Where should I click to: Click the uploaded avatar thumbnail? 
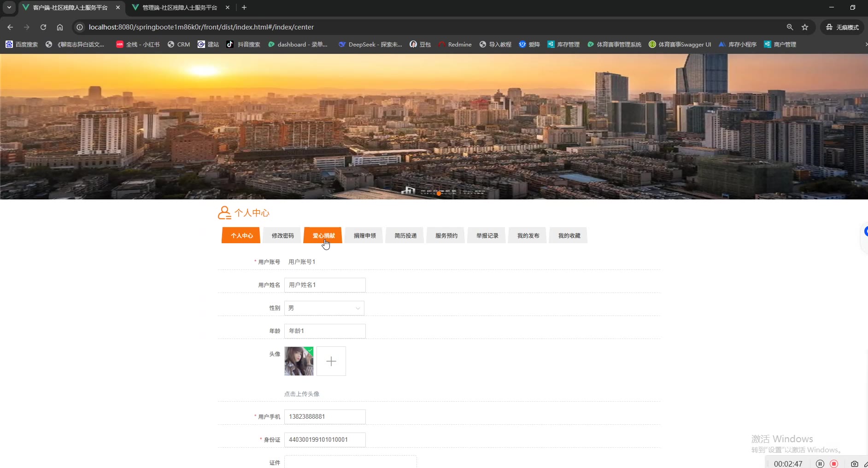click(299, 361)
